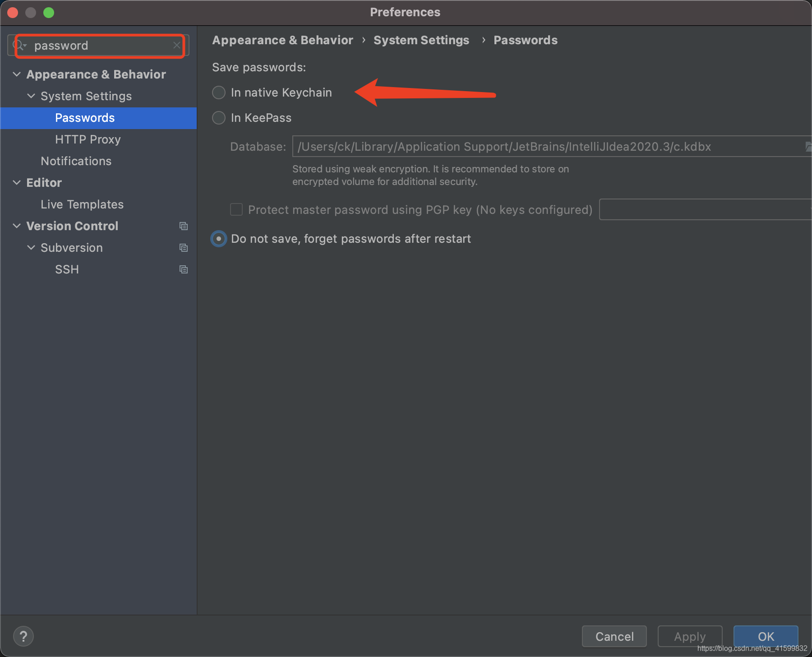Select the Version Control category label
Viewport: 812px width, 657px height.
pos(72,226)
